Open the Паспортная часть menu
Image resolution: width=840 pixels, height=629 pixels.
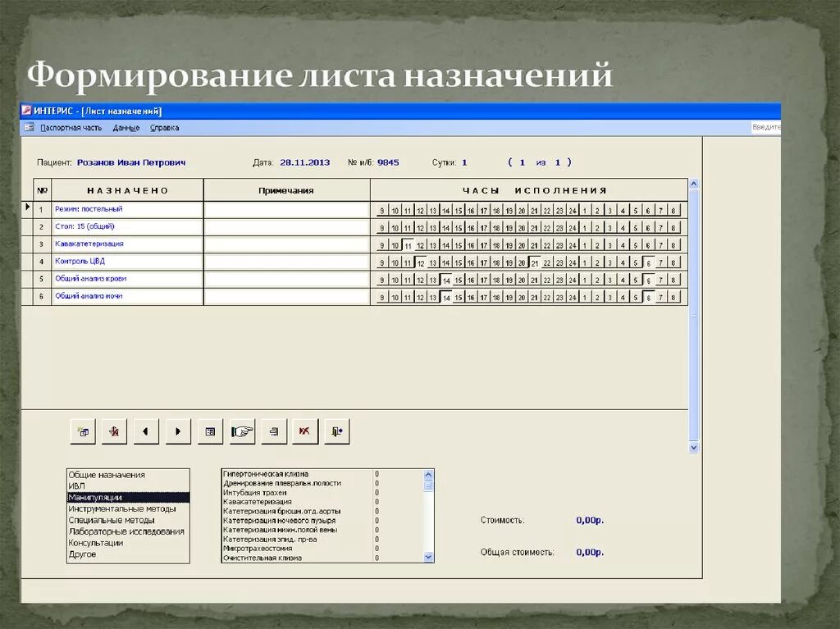point(71,127)
